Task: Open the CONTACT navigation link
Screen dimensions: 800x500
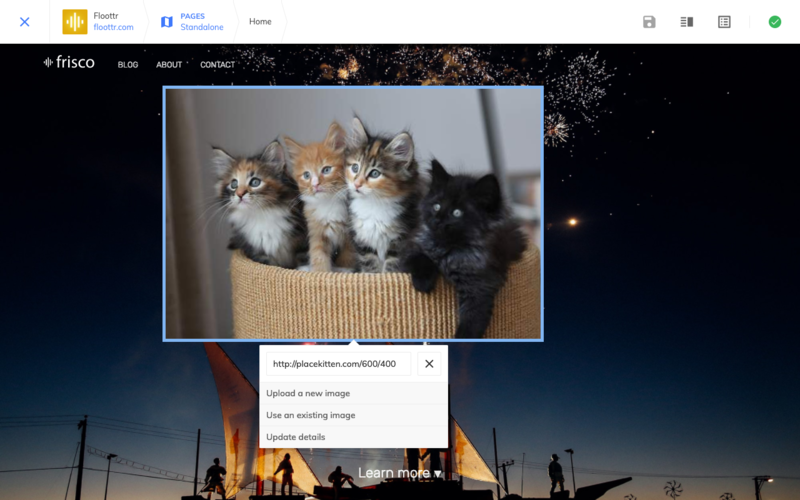Action: [x=217, y=65]
